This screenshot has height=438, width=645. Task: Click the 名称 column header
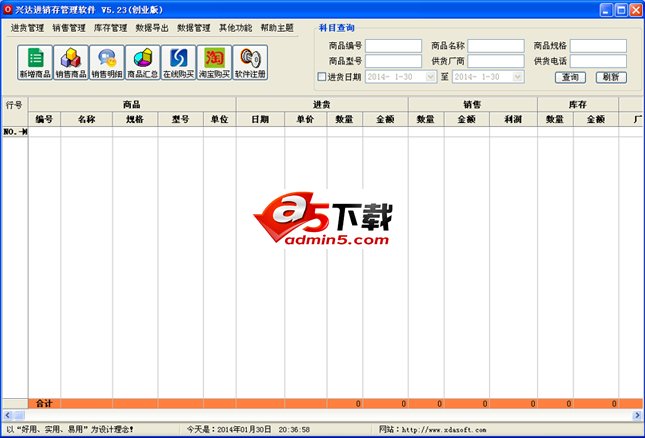click(86, 119)
